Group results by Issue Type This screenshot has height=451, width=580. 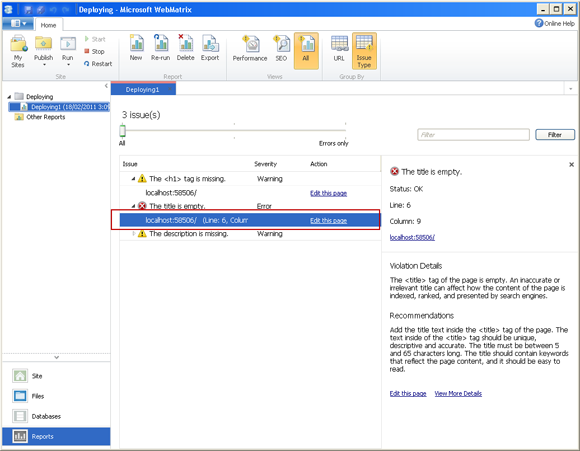pyautogui.click(x=364, y=51)
